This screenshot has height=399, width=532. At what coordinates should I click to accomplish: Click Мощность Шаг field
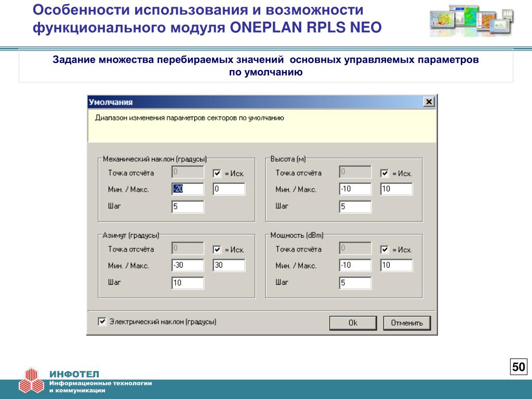355,283
